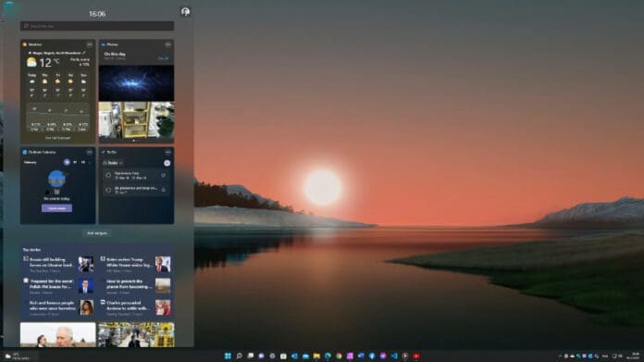Select Sun column in weather forecast
The width and height of the screenshot is (644, 362).
coord(83,85)
